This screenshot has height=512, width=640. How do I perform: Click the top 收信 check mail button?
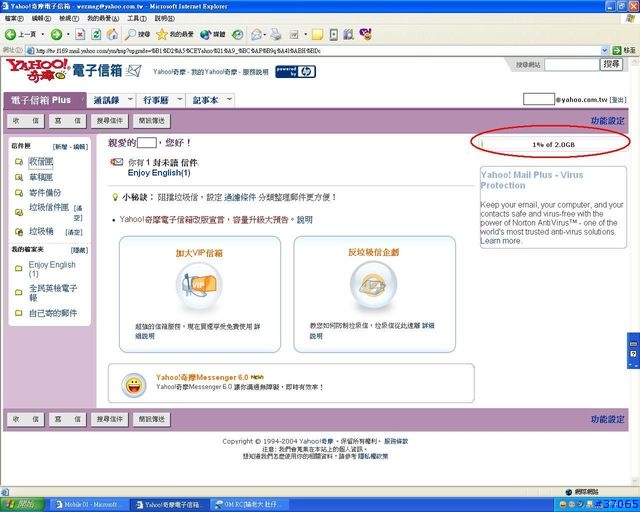tap(26, 121)
